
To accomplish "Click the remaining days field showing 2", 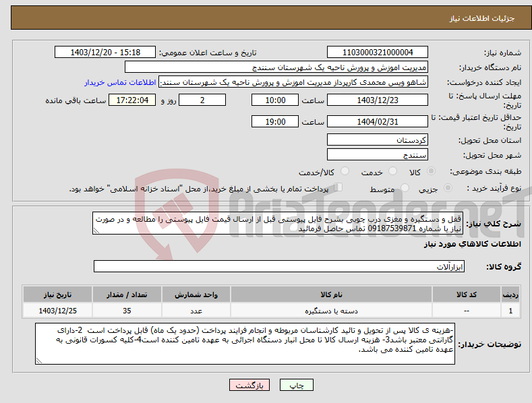I will coord(202,100).
